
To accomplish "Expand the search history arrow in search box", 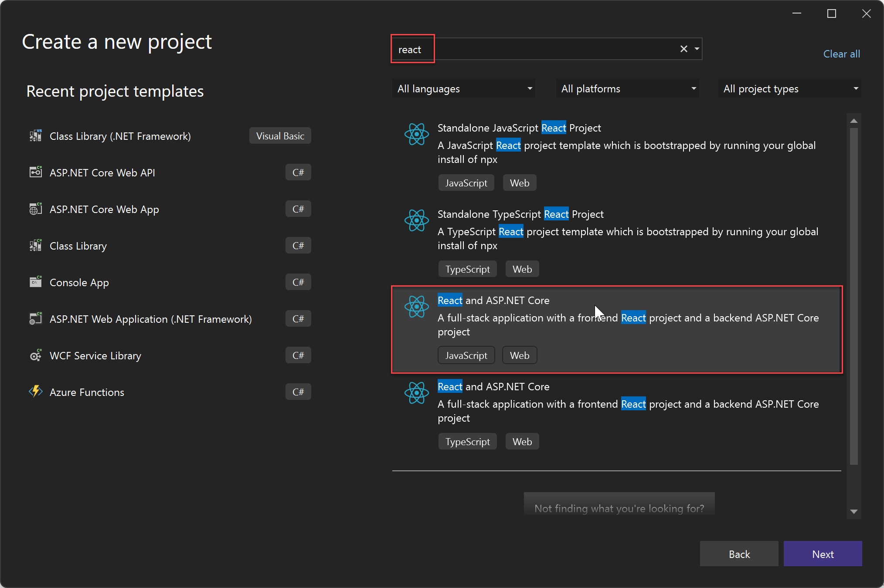I will point(696,49).
